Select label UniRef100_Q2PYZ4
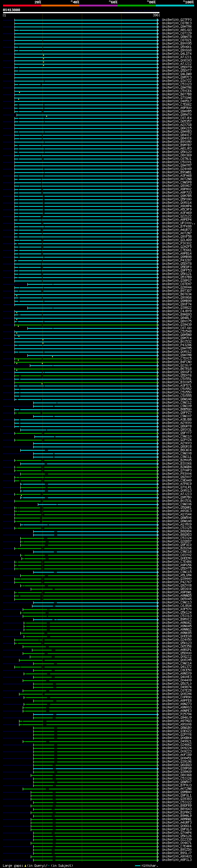The height and width of the screenshot is (868, 197). click(x=177, y=440)
